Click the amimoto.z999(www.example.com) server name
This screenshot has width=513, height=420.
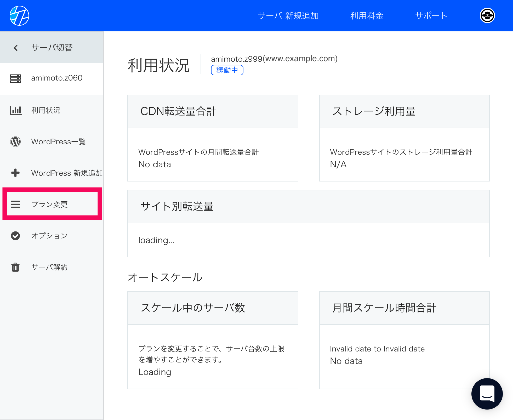point(274,59)
